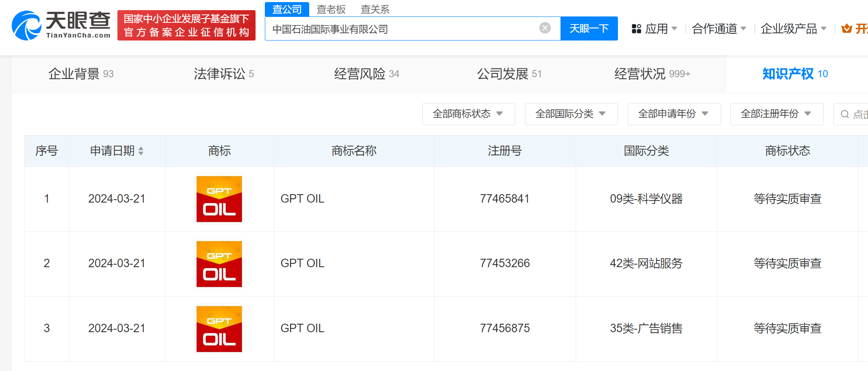The height and width of the screenshot is (371, 868).
Task: Expand the 全部商标状态 dropdown
Action: [468, 114]
